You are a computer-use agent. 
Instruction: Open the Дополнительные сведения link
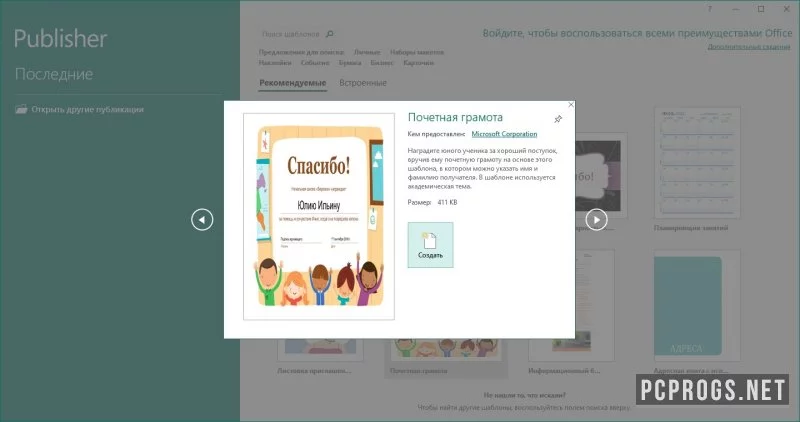(748, 46)
